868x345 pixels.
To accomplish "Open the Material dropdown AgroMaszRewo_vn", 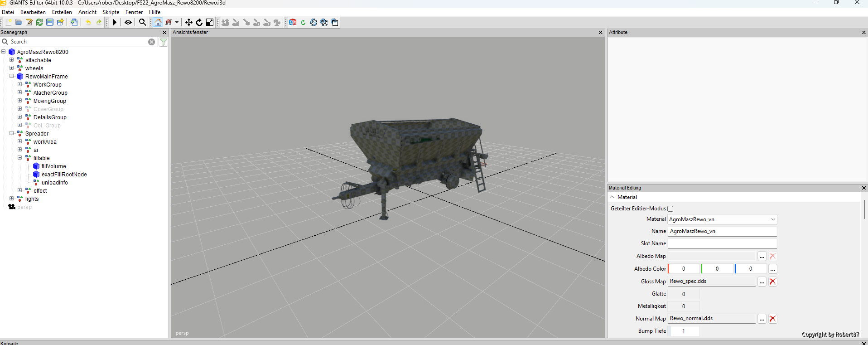I will click(722, 219).
